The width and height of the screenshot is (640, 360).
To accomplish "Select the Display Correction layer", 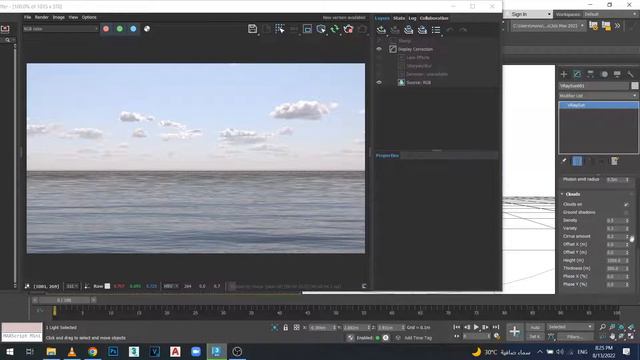I will (x=416, y=49).
